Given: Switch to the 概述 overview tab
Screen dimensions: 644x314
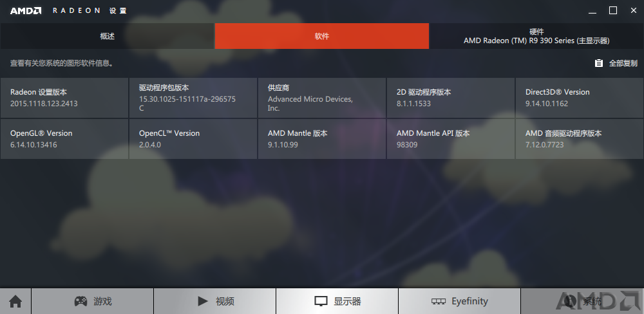Looking at the screenshot, I should [107, 36].
